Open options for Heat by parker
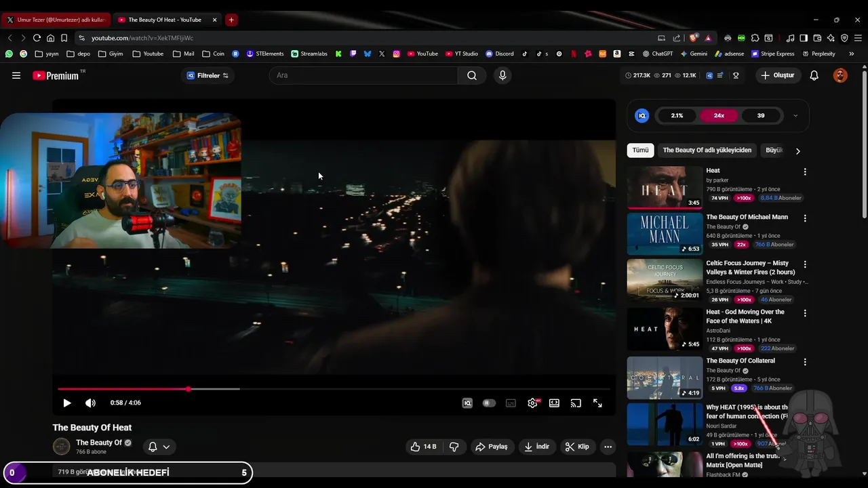The height and width of the screenshot is (488, 868). 805,172
